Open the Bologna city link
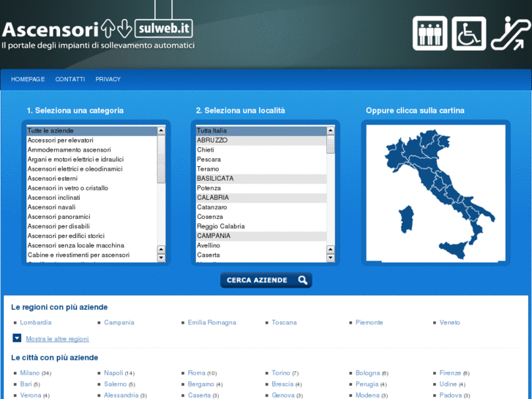Viewport: 532px width, 399px height. 368,373
